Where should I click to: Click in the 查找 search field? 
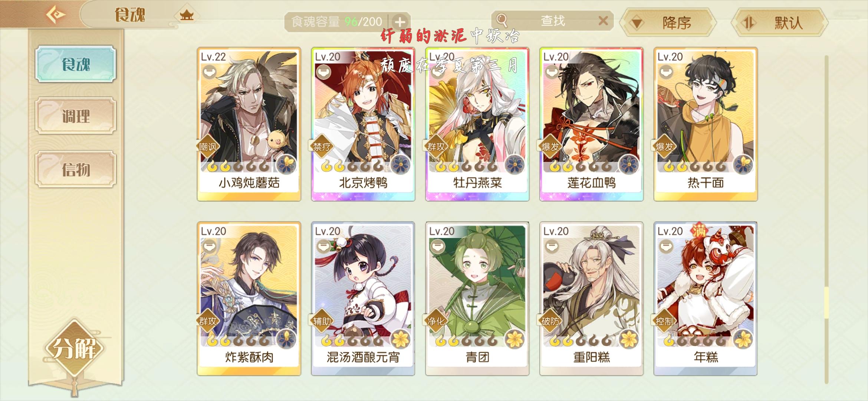pos(552,21)
